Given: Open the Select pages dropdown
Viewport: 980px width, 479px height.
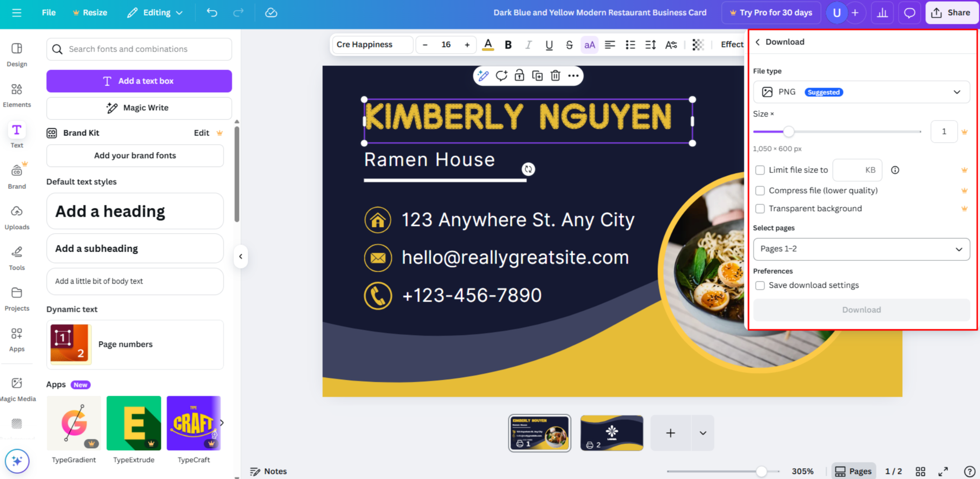Looking at the screenshot, I should [x=861, y=249].
